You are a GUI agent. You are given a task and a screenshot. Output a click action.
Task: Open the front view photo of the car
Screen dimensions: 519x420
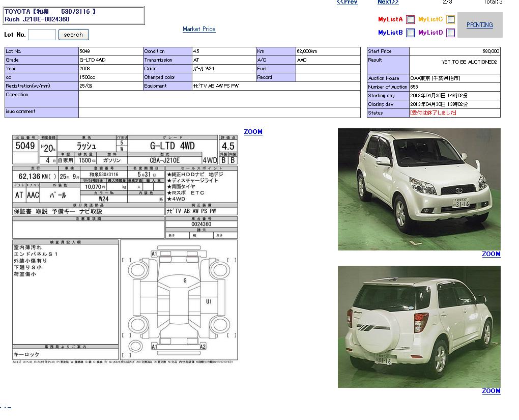click(419, 189)
